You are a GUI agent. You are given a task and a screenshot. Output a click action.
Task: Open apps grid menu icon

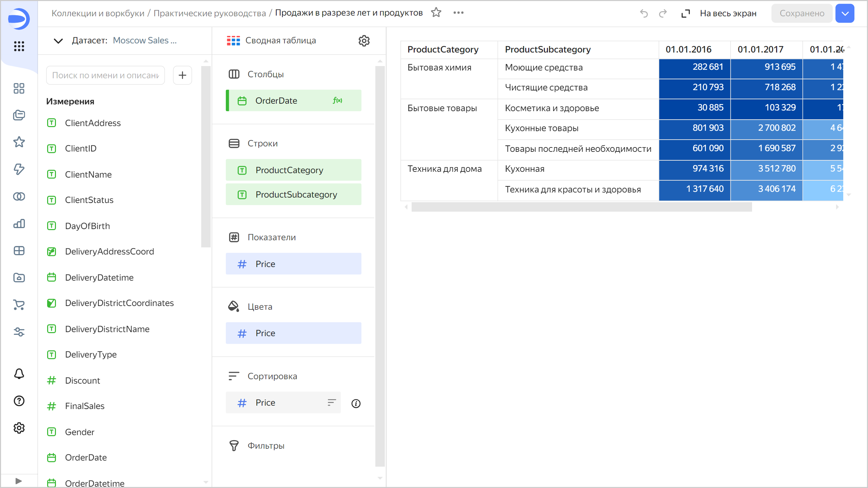pyautogui.click(x=19, y=46)
